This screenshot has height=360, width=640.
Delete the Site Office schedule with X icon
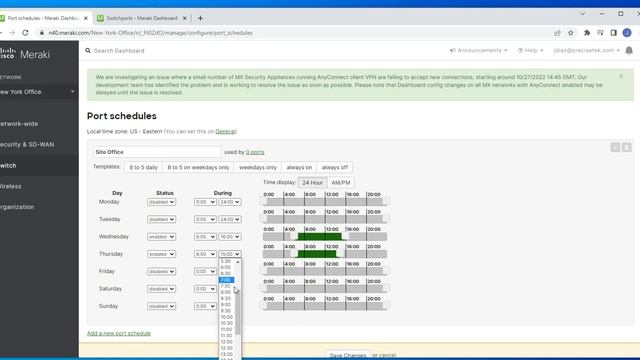pyautogui.click(x=627, y=147)
